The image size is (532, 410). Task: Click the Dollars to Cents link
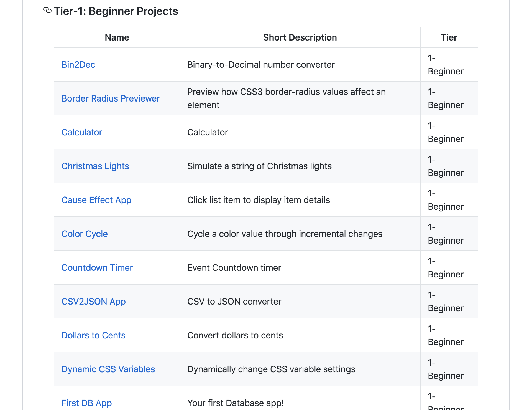point(93,335)
